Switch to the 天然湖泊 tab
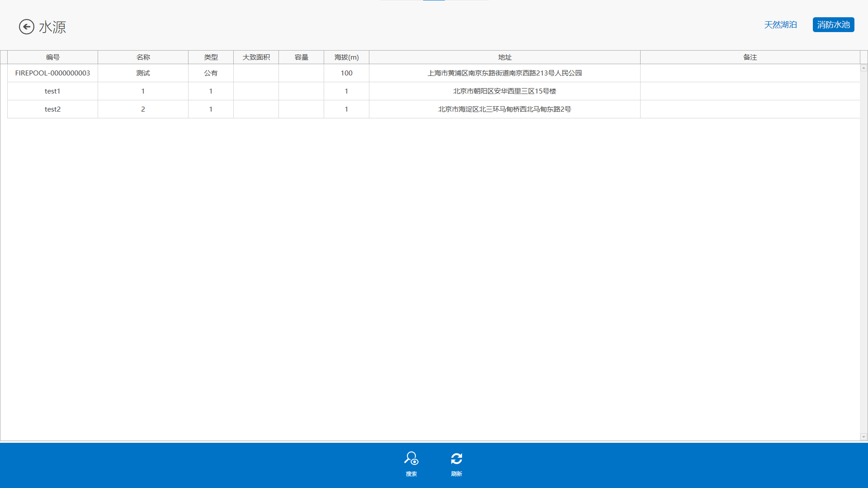The width and height of the screenshot is (868, 488). click(x=780, y=25)
